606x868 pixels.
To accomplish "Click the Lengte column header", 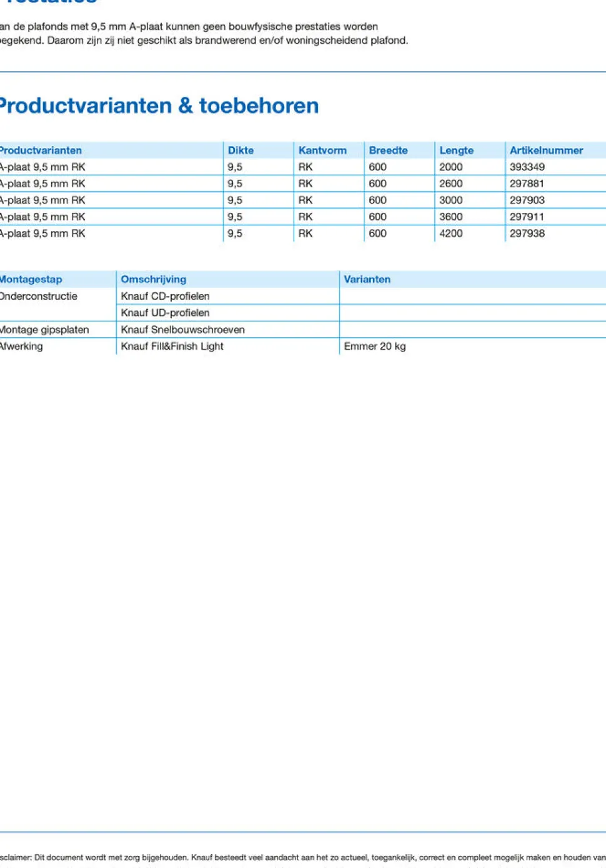I will (456, 150).
